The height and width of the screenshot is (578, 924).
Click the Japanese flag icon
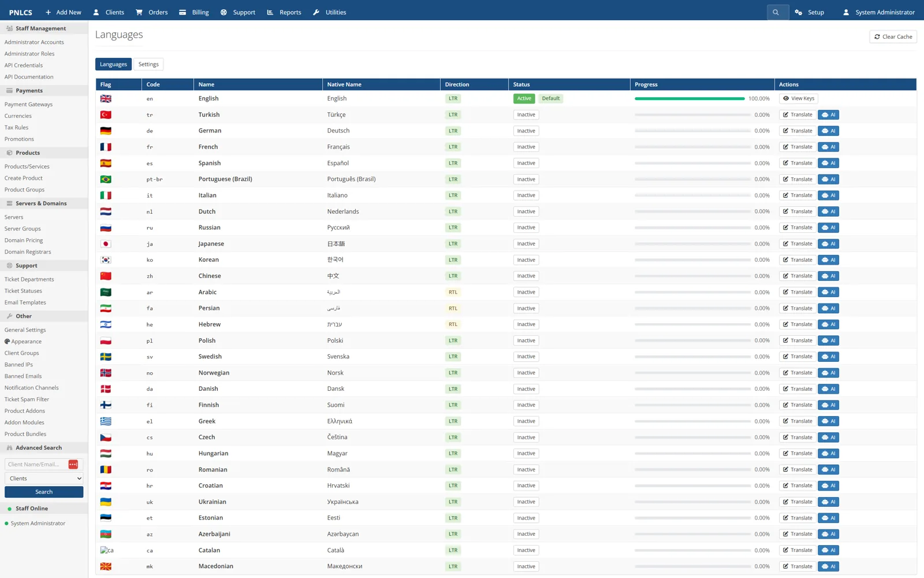pos(106,244)
